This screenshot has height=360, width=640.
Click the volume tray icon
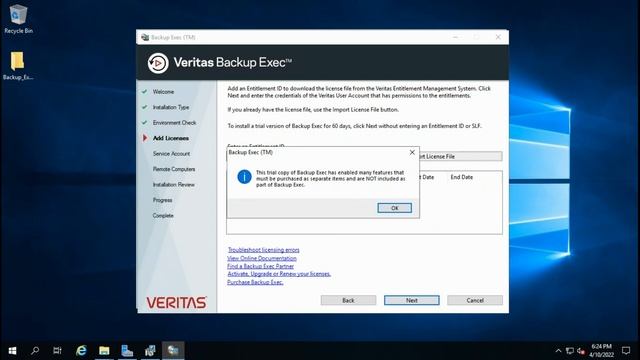pyautogui.click(x=581, y=351)
